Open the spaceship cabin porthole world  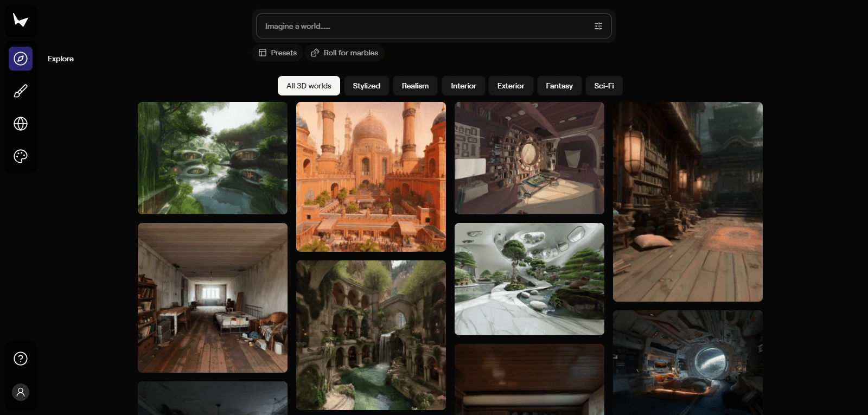688,362
